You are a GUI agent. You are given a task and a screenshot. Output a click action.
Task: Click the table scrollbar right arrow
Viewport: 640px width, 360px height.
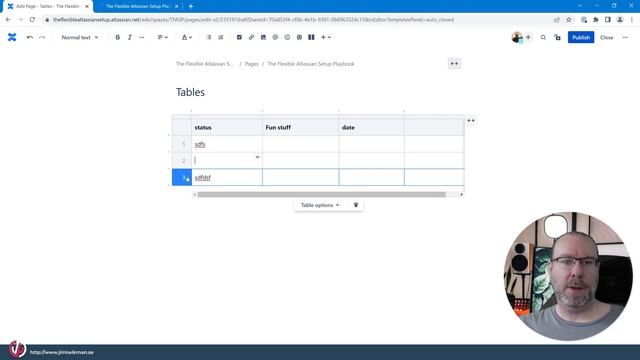(461, 194)
